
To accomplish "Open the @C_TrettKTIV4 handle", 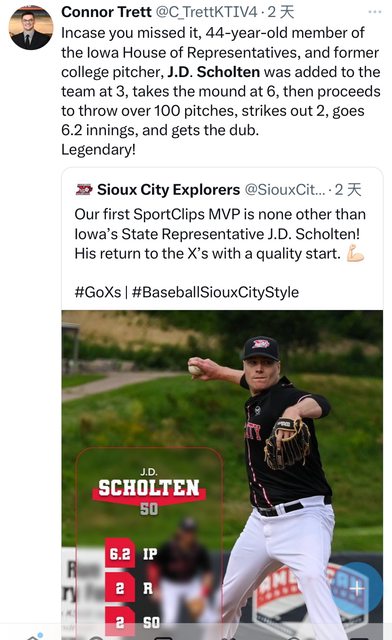I will [x=207, y=12].
